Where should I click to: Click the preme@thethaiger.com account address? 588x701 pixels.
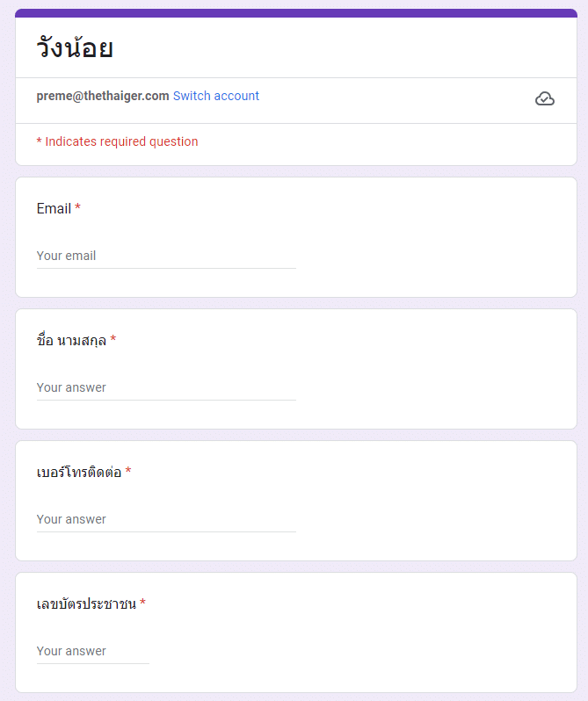click(x=102, y=96)
